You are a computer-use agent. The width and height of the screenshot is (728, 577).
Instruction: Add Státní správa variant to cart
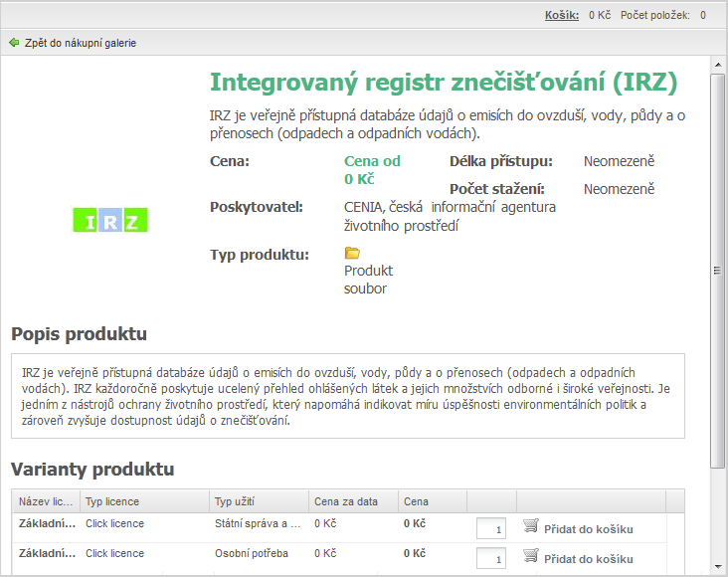tap(588, 529)
